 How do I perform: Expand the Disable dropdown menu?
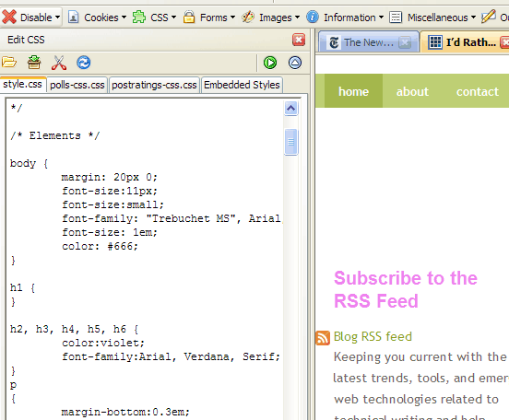click(x=30, y=17)
